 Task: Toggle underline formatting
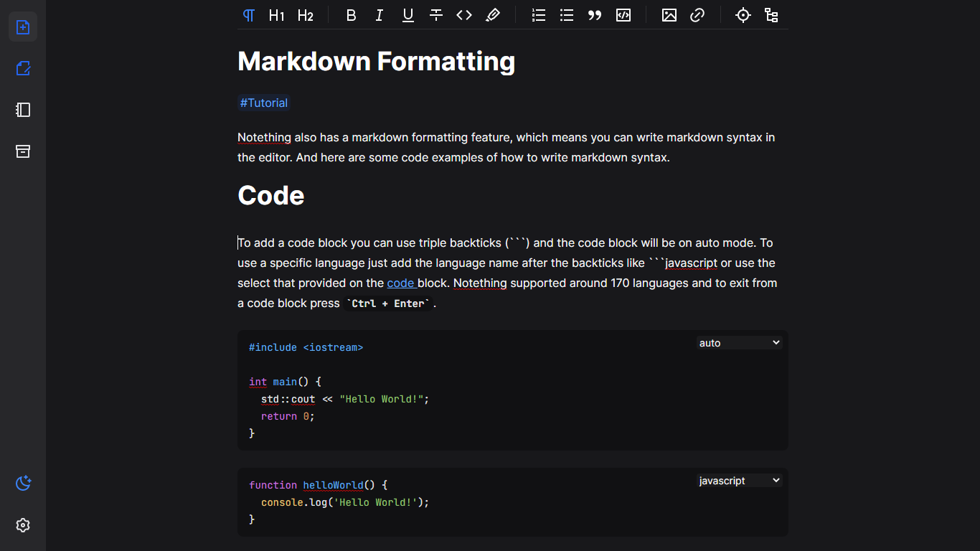click(x=407, y=15)
